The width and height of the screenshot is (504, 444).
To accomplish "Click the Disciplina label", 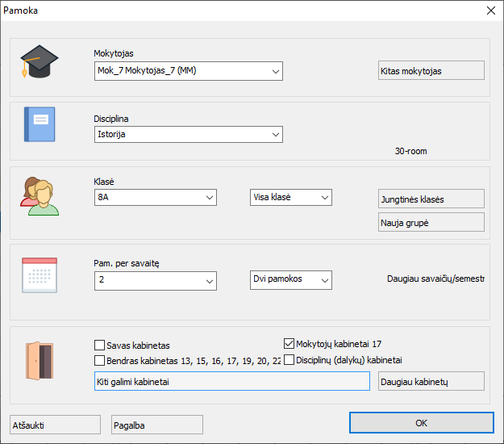I will point(111,119).
